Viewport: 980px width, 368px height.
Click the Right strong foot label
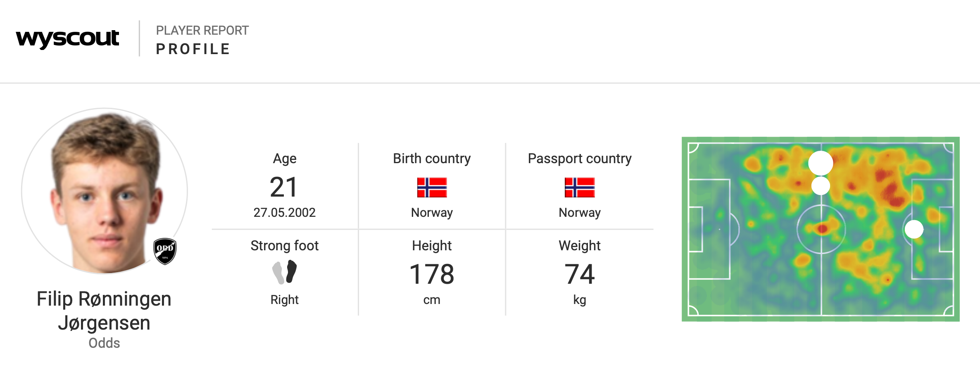(284, 299)
